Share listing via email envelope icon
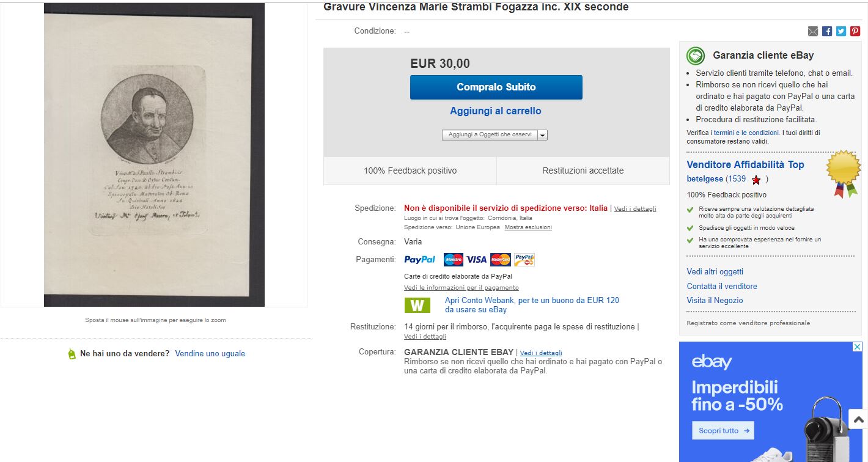The width and height of the screenshot is (868, 462). [813, 31]
